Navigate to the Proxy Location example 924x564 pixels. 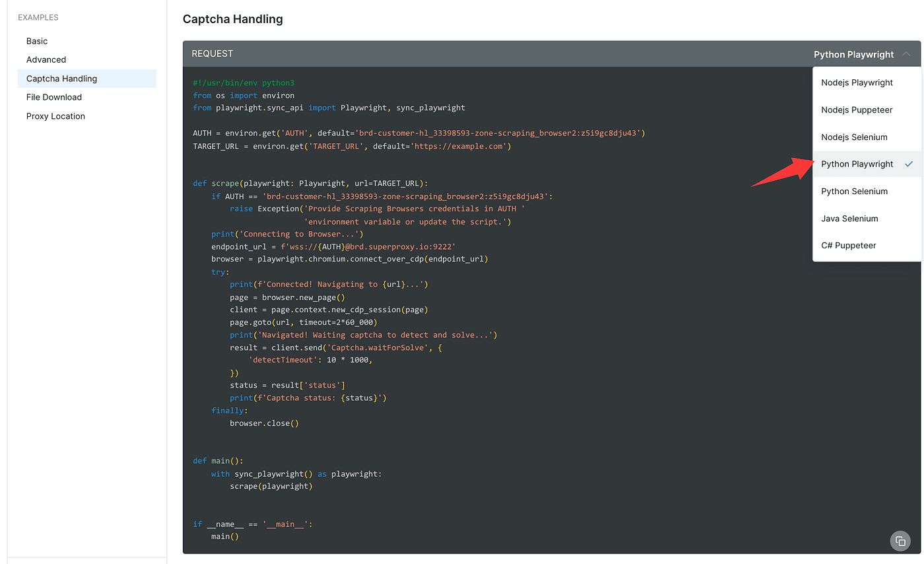coord(55,116)
